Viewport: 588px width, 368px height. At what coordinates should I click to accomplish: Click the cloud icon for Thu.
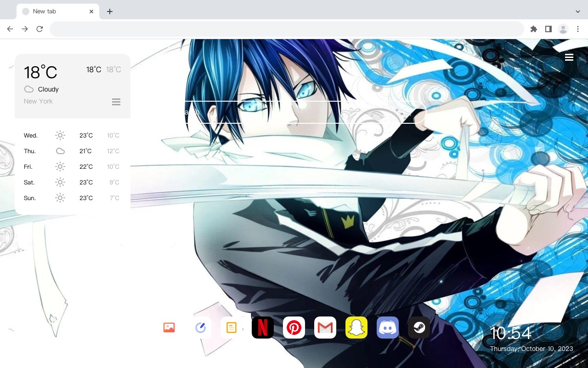[60, 151]
